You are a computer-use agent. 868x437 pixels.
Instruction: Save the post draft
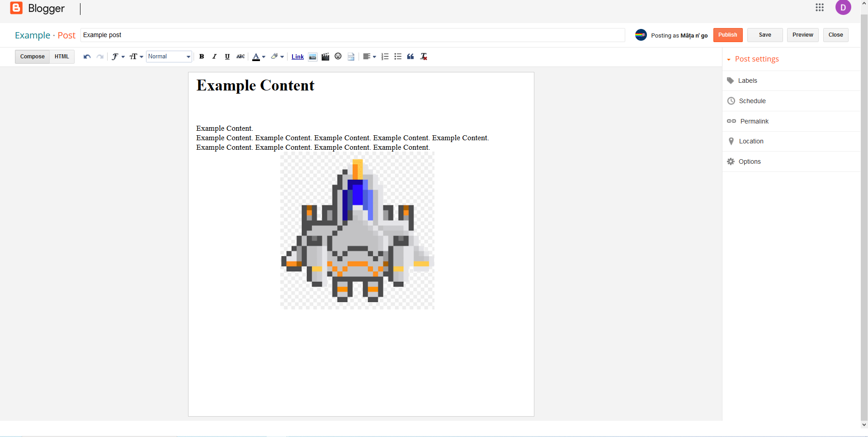point(765,35)
